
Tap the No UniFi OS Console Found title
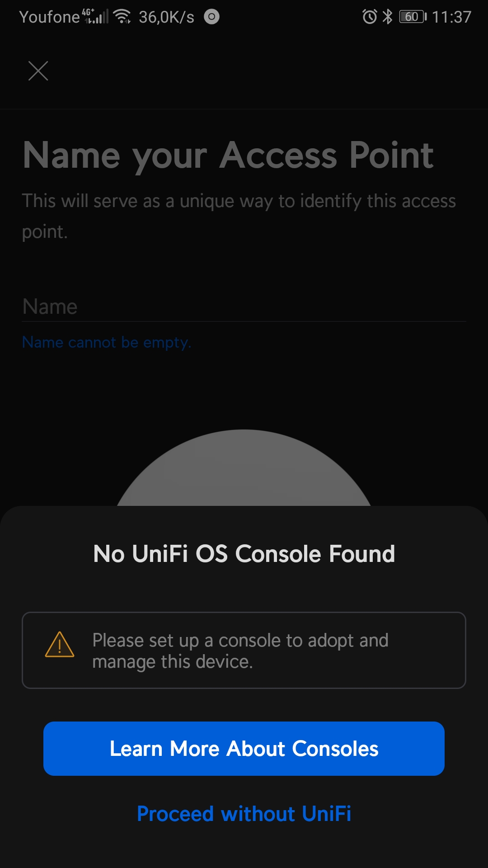click(244, 553)
